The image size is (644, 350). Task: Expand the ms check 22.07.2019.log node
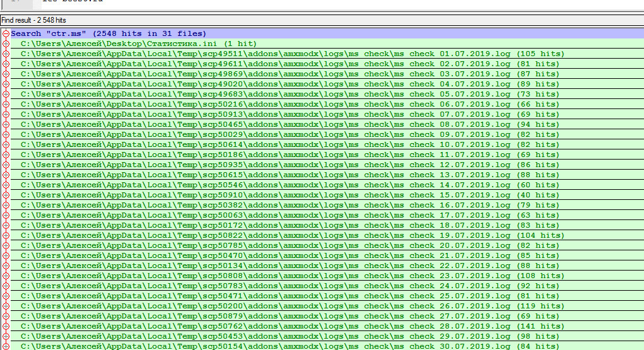(6, 265)
